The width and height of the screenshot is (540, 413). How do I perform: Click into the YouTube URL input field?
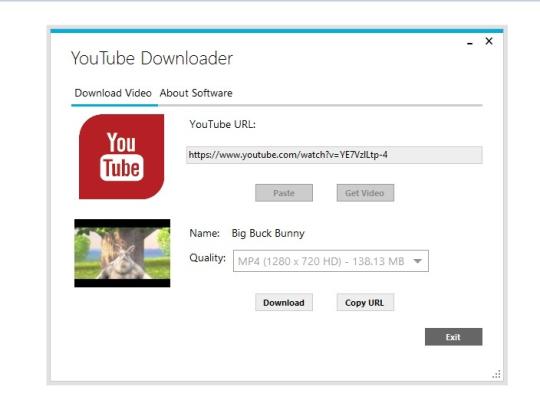(334, 155)
